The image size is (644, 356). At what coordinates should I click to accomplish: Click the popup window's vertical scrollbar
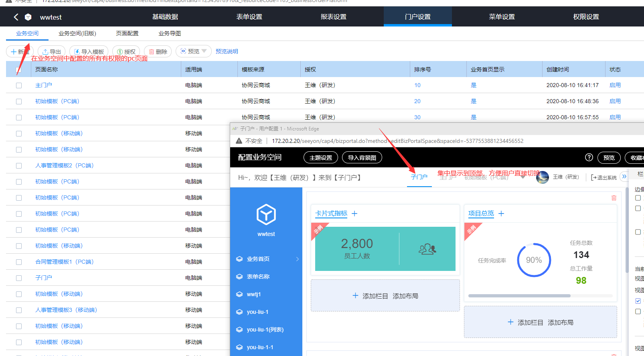627,231
